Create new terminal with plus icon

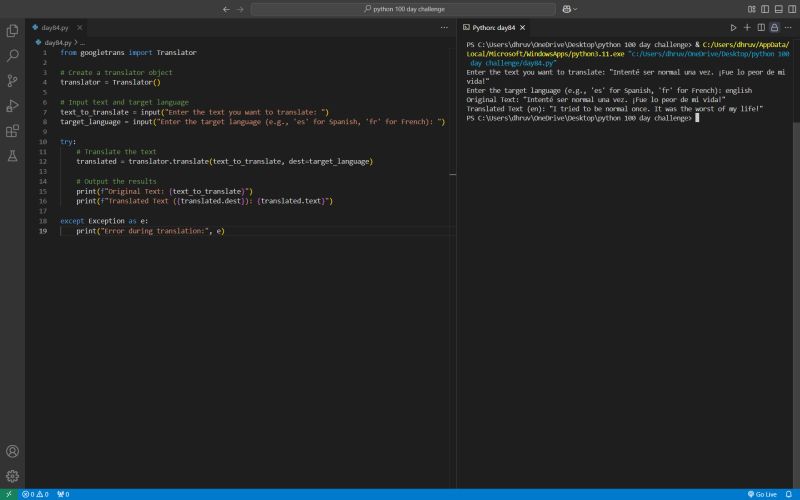pos(747,28)
